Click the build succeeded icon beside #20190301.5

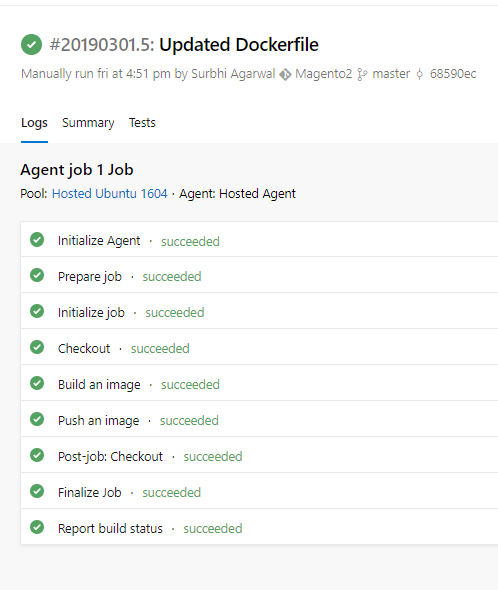(31, 44)
